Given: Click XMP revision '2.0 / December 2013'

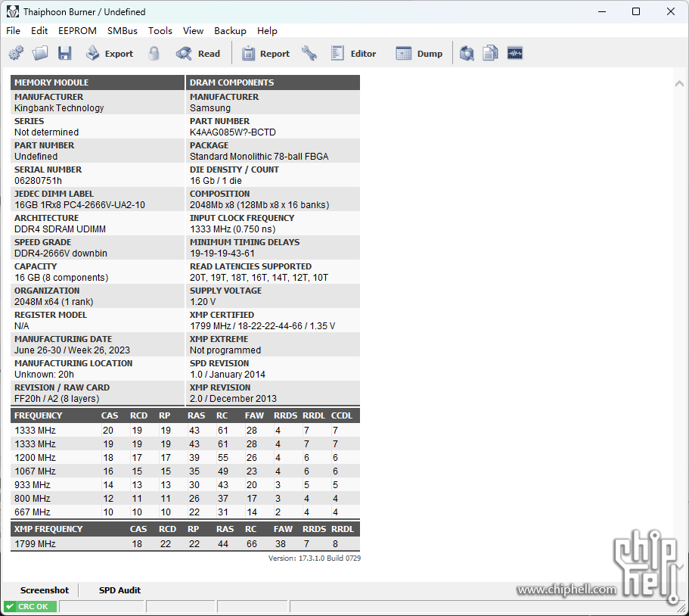Looking at the screenshot, I should click(234, 398).
